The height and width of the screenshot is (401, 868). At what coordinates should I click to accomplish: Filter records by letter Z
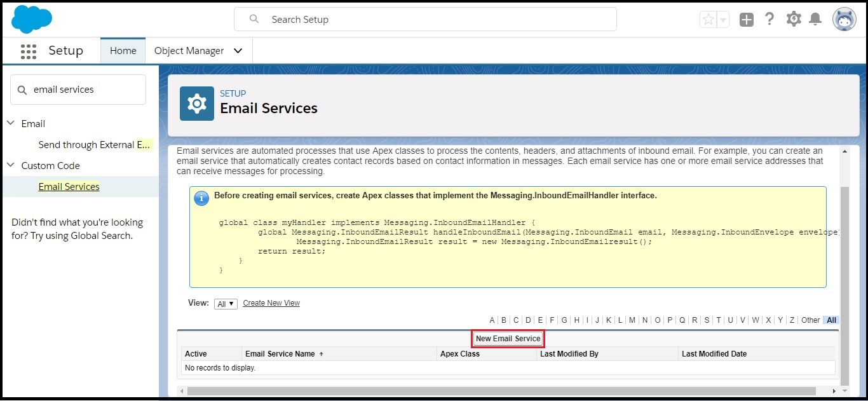tap(792, 320)
